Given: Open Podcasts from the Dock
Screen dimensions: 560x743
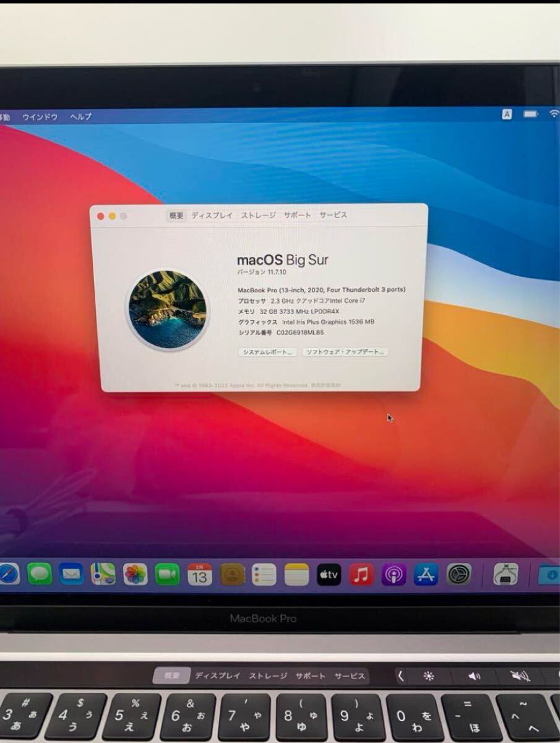Looking at the screenshot, I should (x=394, y=575).
